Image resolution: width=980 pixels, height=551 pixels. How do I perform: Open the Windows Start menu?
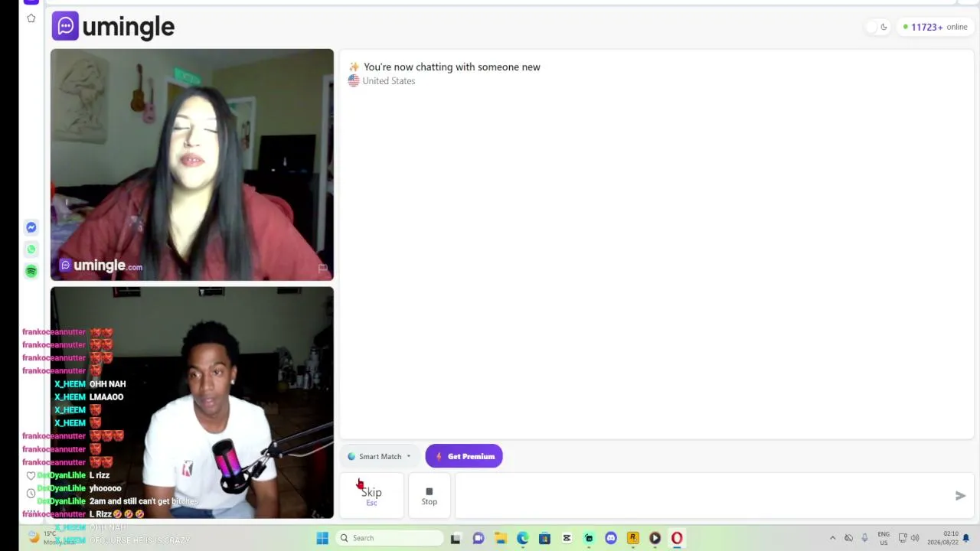pos(322,538)
